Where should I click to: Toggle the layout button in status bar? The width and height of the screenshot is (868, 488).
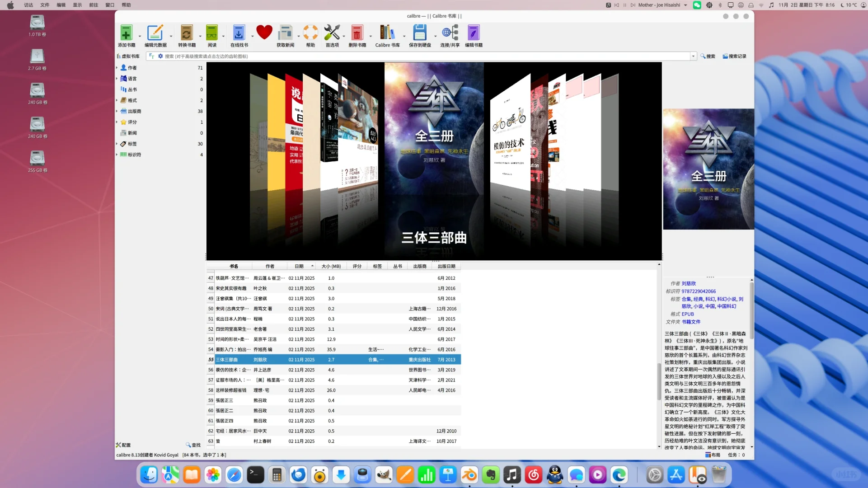[713, 455]
